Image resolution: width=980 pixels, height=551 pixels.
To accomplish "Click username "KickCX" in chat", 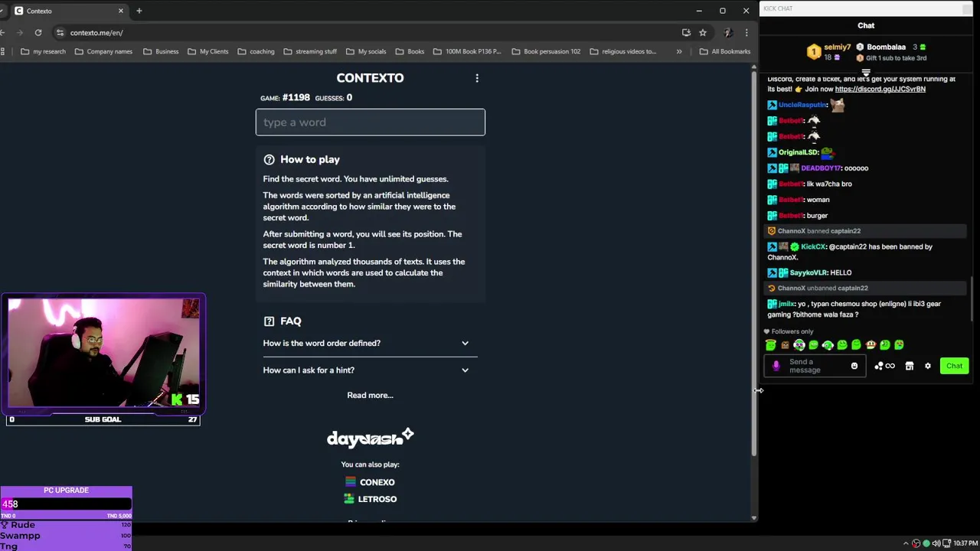I will click(813, 247).
